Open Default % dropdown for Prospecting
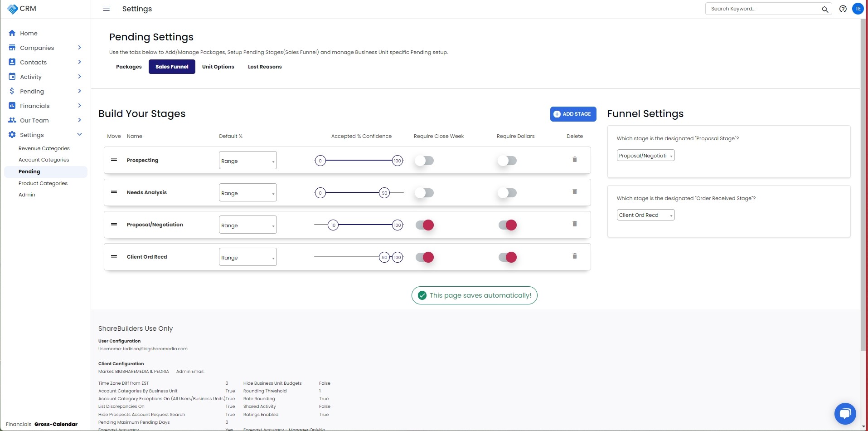Screen dimensions: 868x431 click(248, 160)
